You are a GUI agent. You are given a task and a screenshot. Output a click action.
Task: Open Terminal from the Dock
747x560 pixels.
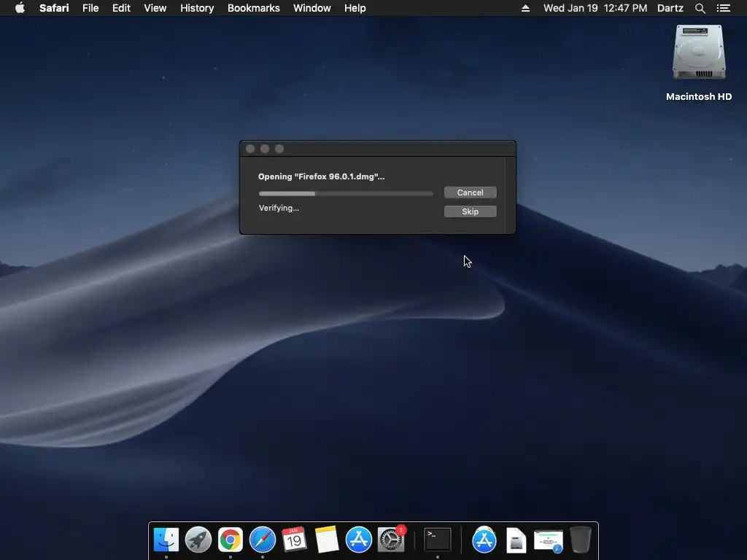click(x=438, y=540)
